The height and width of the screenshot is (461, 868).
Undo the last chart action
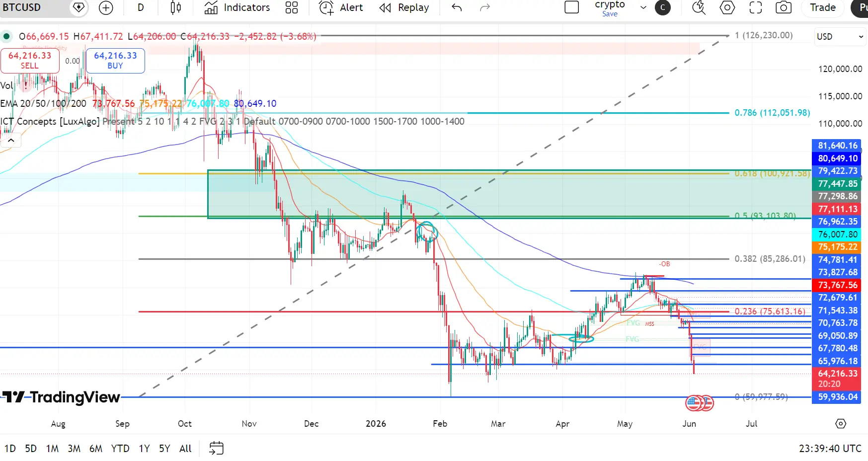(457, 7)
